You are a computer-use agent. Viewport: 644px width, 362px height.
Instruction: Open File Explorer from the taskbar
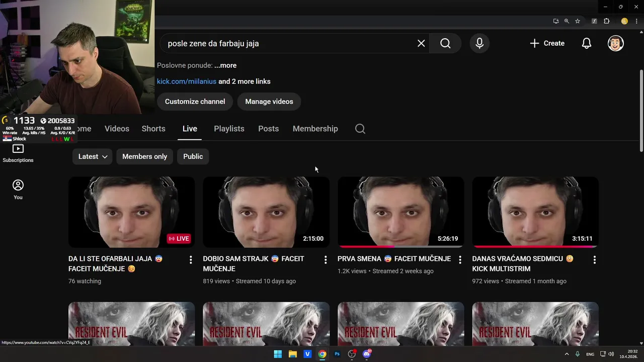pos(293,354)
